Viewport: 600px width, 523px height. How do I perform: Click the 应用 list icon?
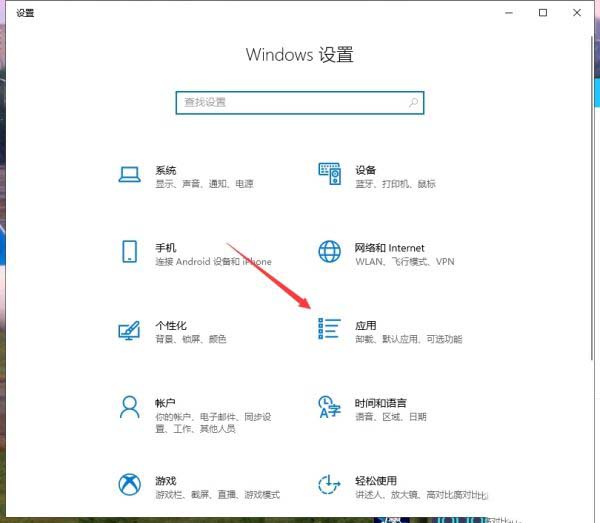coord(329,329)
